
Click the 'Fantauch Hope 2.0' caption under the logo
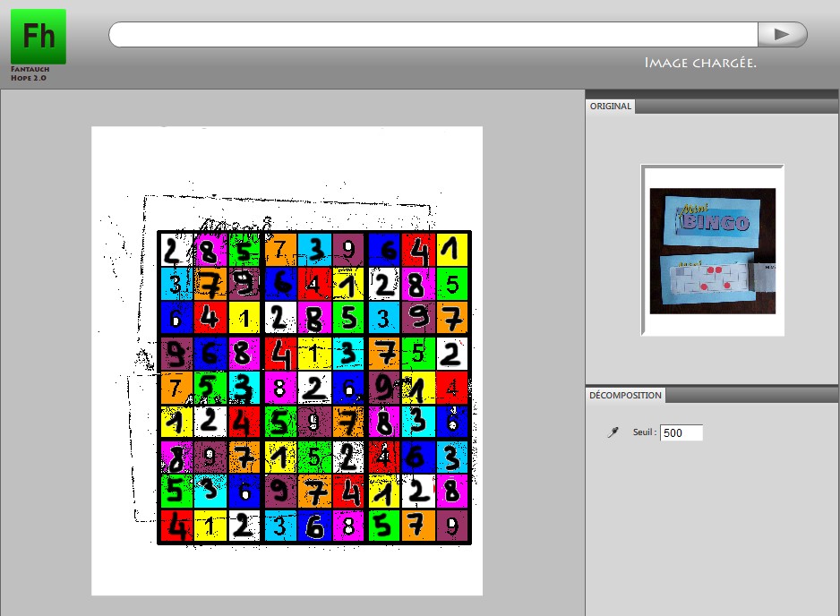pyautogui.click(x=29, y=73)
